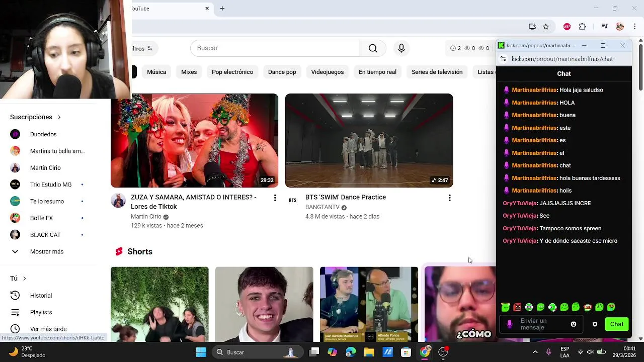The width and height of the screenshot is (644, 362).
Task: Click the taskbar microphone tray icon
Action: point(549,352)
